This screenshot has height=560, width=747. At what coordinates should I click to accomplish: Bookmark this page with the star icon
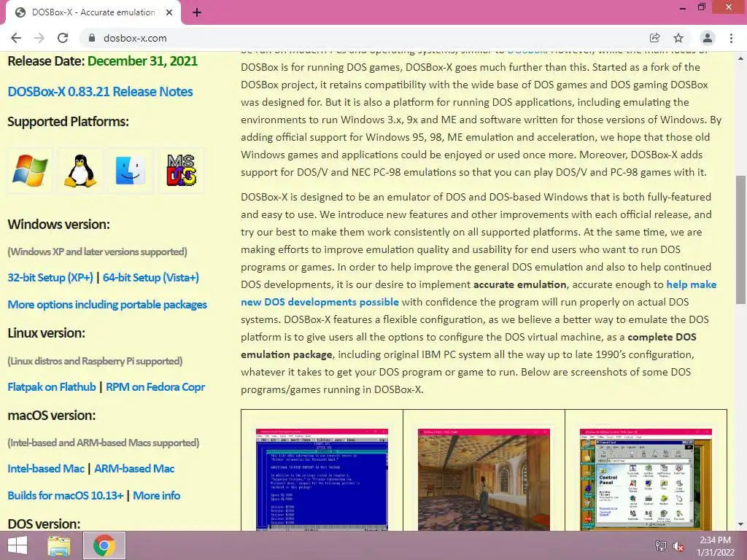[x=678, y=38]
